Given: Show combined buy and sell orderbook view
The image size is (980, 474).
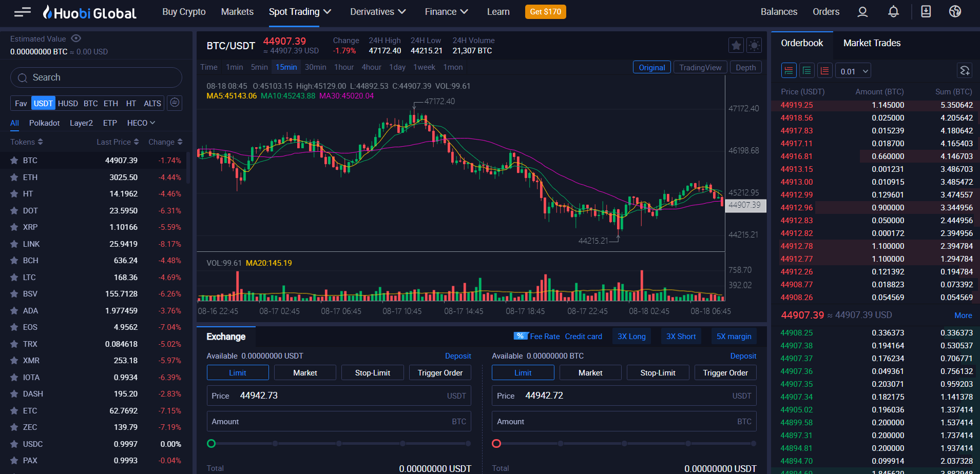Looking at the screenshot, I should coord(789,71).
